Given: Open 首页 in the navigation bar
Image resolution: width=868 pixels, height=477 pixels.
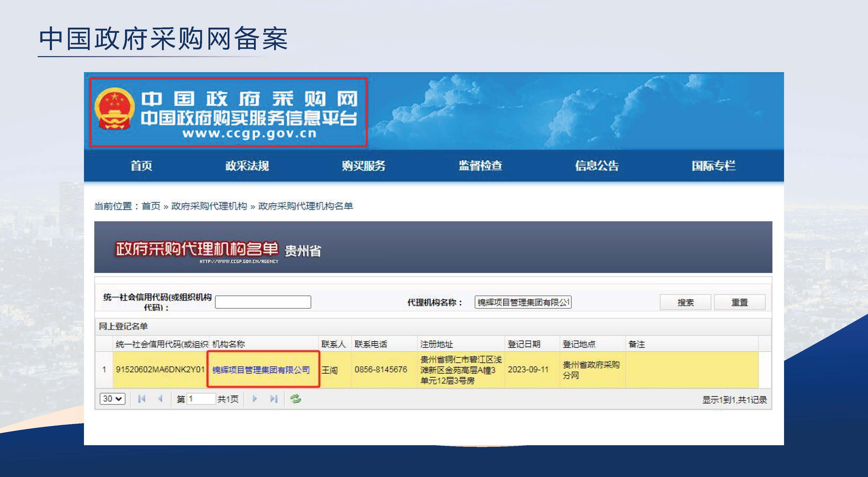Looking at the screenshot, I should tap(141, 166).
